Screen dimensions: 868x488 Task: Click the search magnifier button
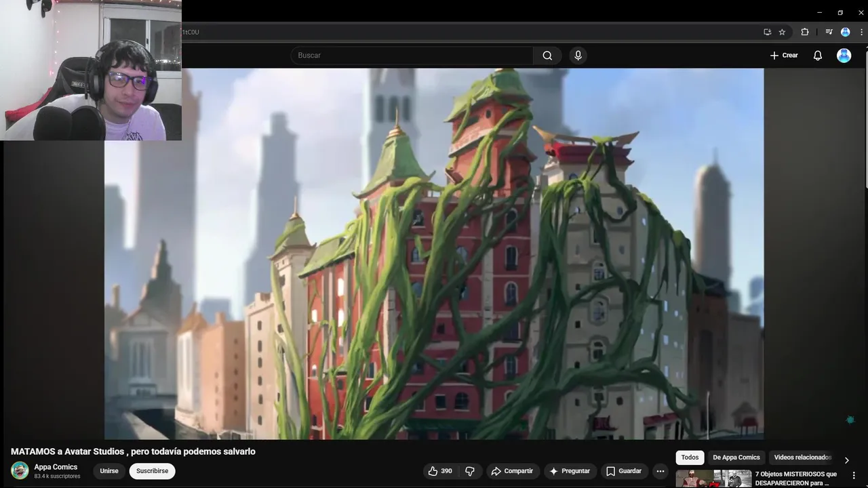(x=547, y=56)
